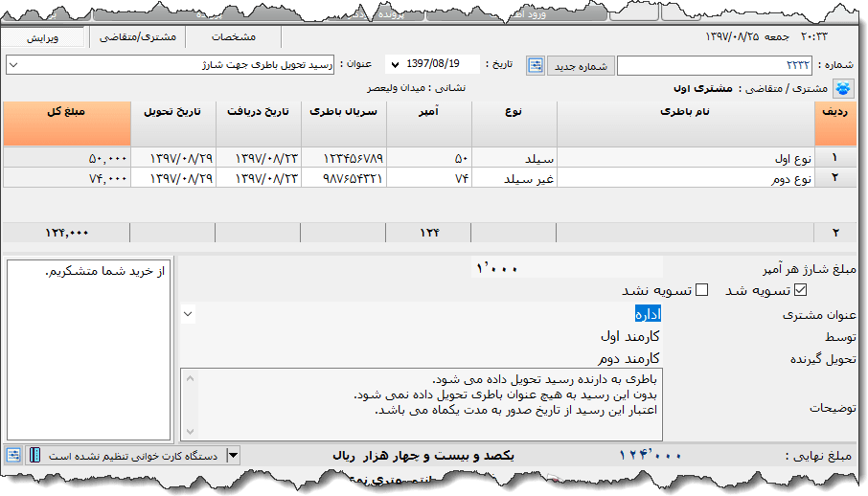Check the تسویه نشد checkbox
The height and width of the screenshot is (496, 868).
pyautogui.click(x=702, y=289)
